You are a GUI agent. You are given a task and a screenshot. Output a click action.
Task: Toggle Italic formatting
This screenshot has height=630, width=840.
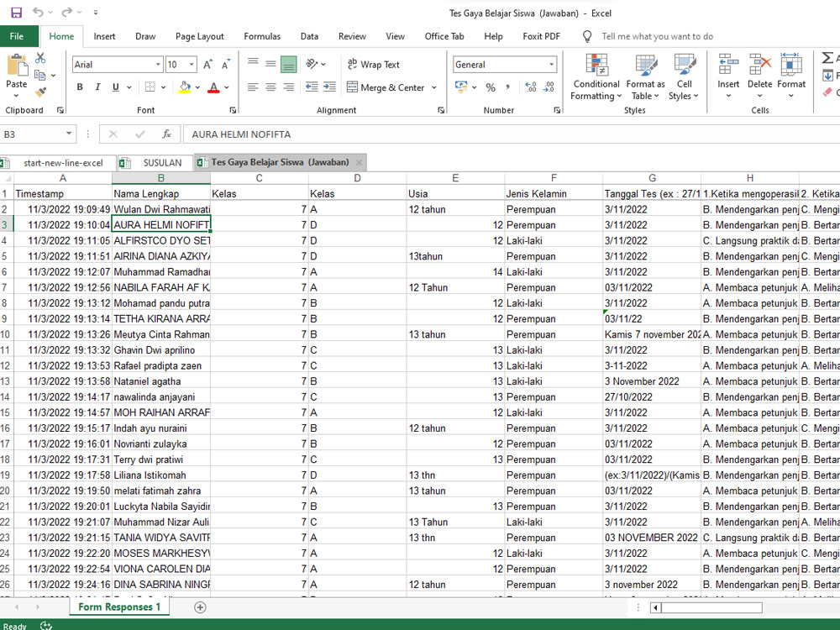[x=97, y=87]
